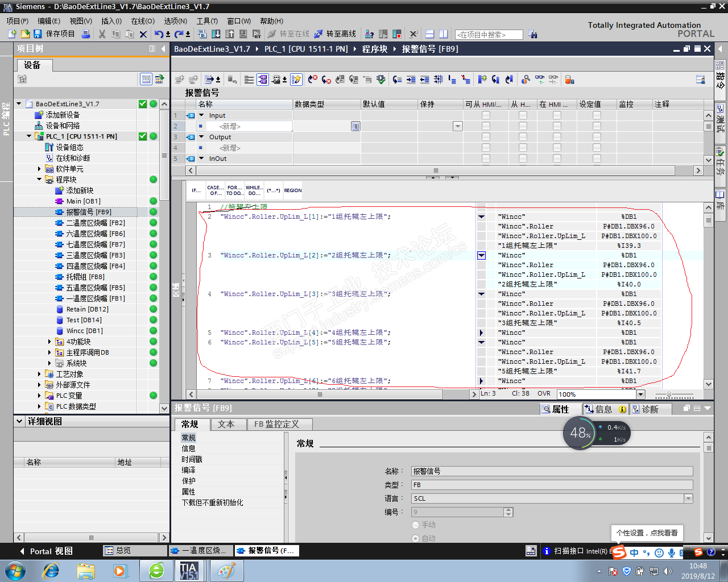Click the Download to device icon

216,34
